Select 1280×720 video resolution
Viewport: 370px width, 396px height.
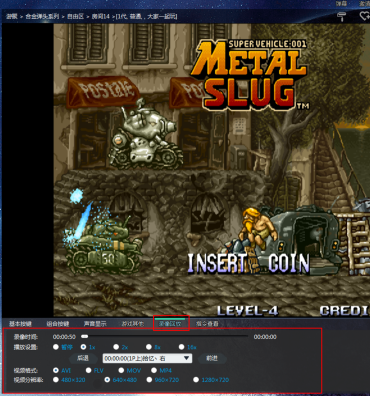pyautogui.click(x=211, y=380)
